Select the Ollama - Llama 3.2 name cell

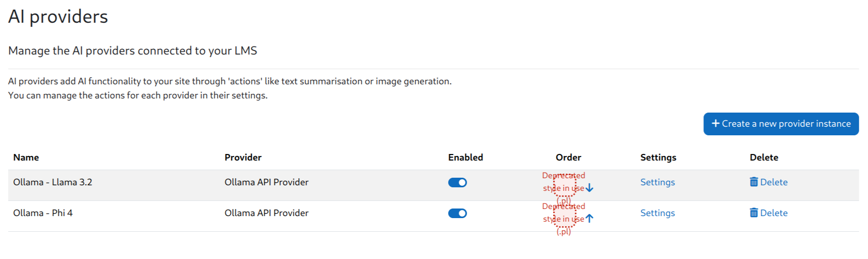[52, 182]
